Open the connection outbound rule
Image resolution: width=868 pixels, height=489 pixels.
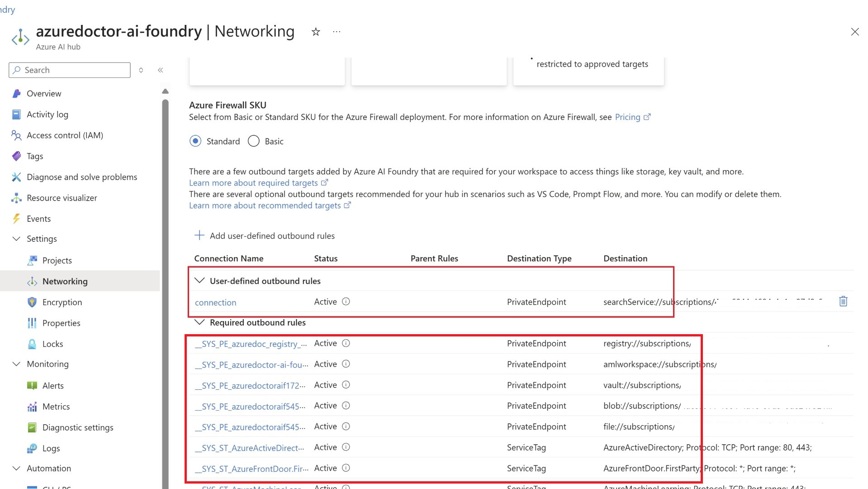click(216, 302)
